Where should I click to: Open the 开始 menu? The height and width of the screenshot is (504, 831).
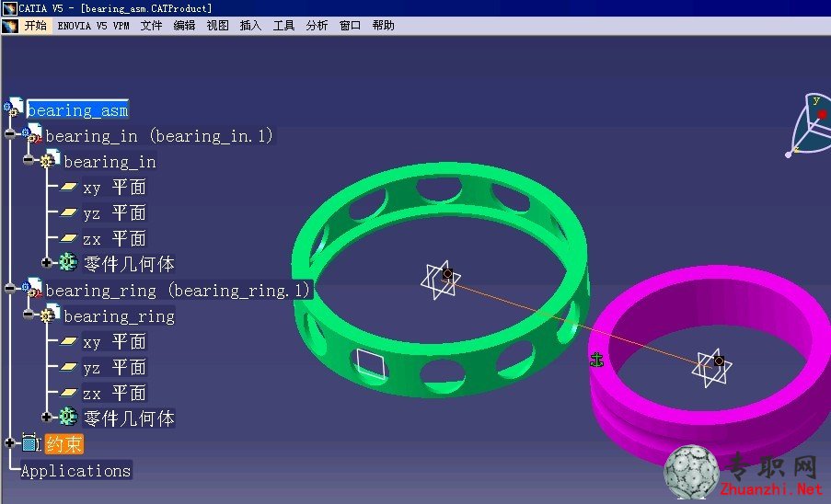point(36,26)
